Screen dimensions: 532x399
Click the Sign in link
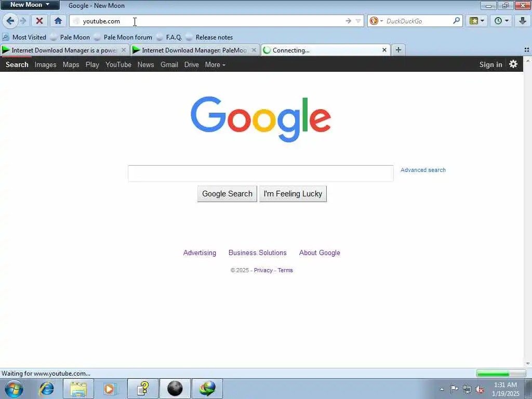tap(490, 64)
